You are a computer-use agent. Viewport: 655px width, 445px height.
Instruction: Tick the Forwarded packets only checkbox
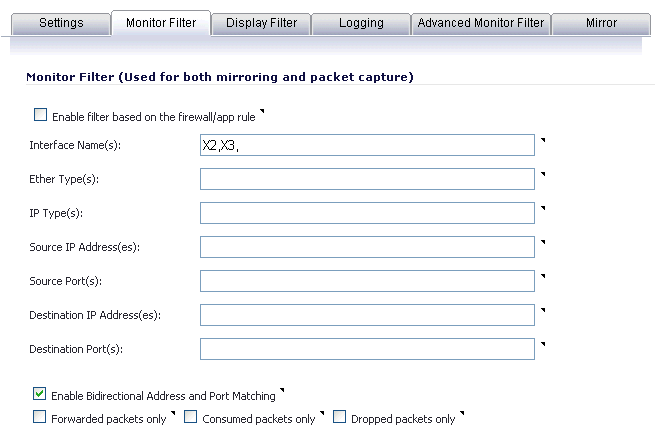click(x=40, y=418)
